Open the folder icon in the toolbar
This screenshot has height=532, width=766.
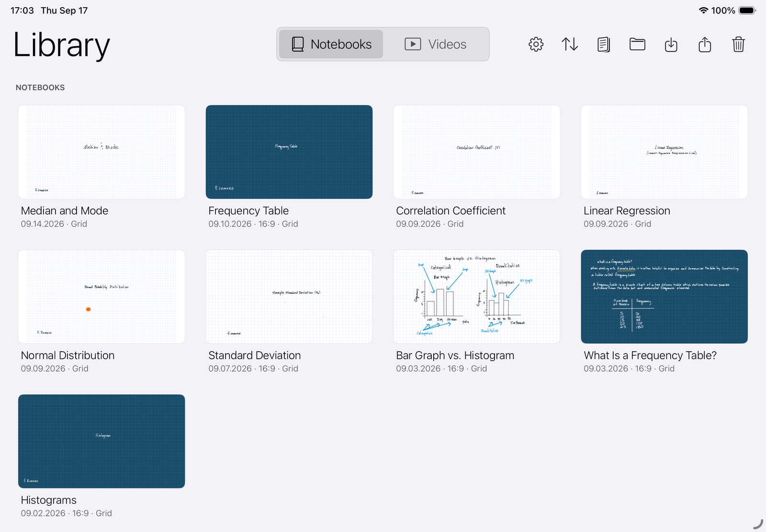(x=637, y=44)
